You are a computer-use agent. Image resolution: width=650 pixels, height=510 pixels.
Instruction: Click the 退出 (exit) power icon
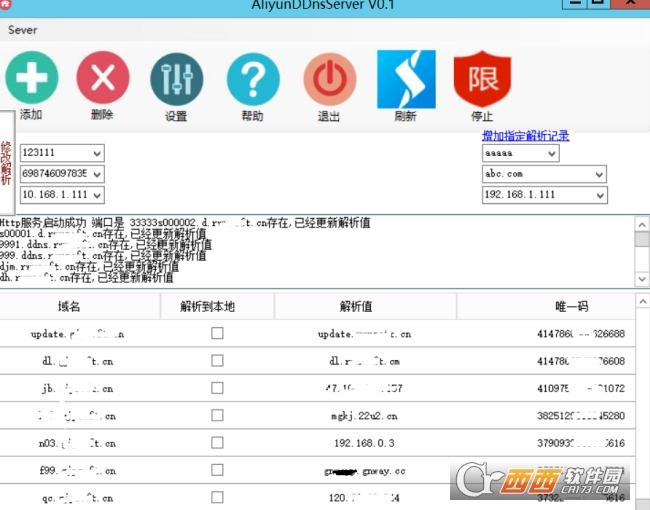pyautogui.click(x=330, y=79)
